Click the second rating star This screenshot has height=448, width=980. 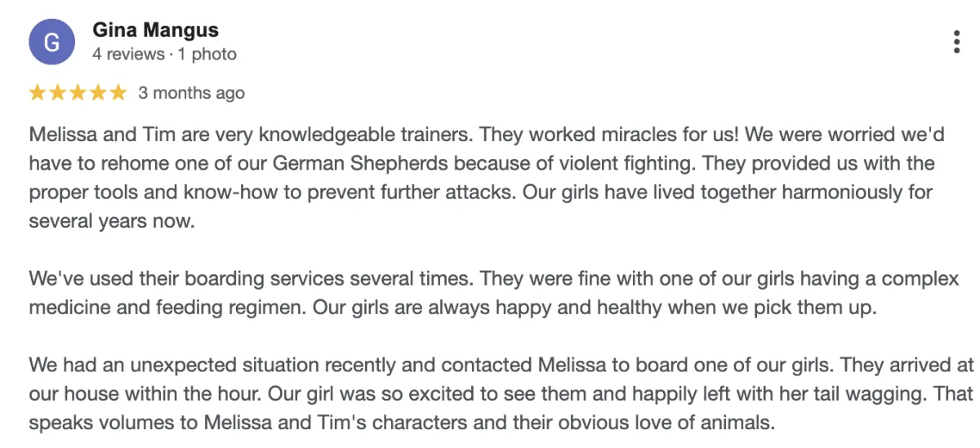tap(58, 93)
